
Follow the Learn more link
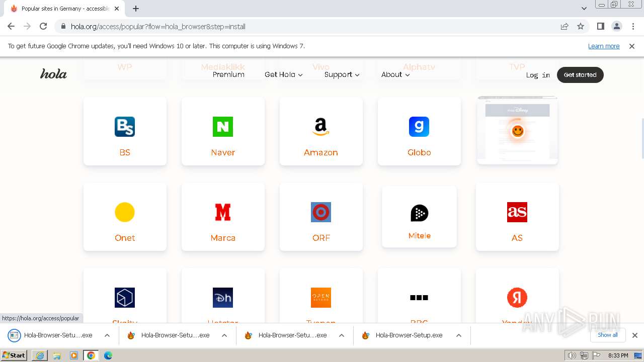604,46
